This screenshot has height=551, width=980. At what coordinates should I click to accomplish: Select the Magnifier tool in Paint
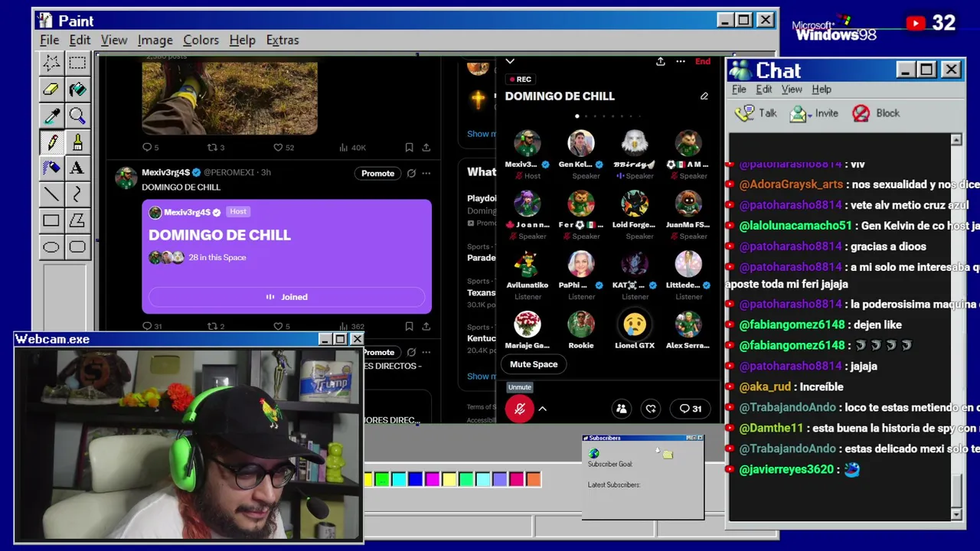77,116
